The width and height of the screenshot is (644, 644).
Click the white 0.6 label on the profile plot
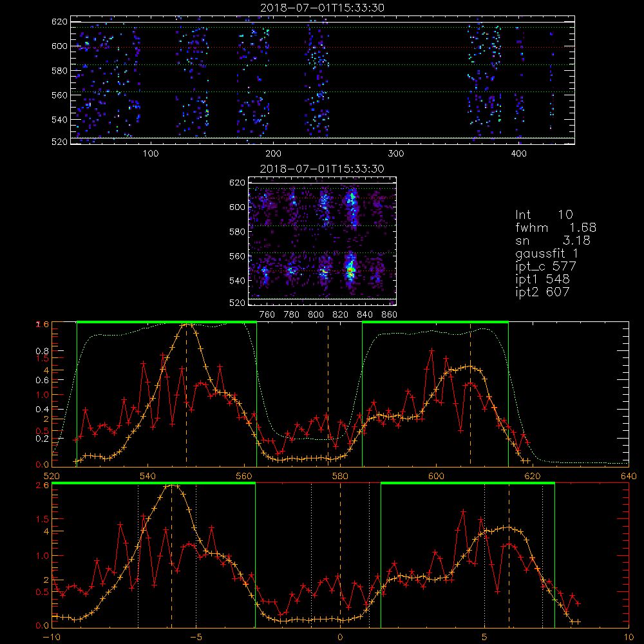click(x=43, y=381)
